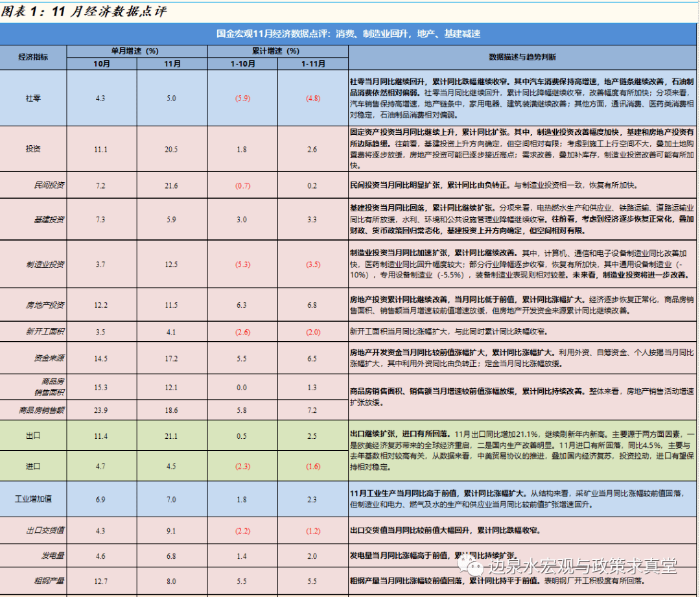This screenshot has width=700, height=597.
Task: Click the '商品房销售额' row label
Action: click(x=41, y=410)
